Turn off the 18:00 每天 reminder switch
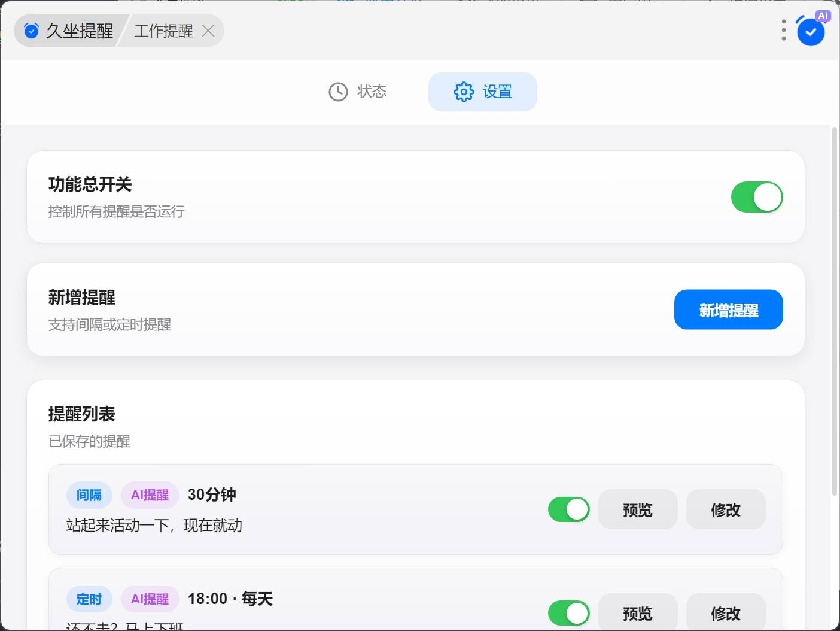Image resolution: width=840 pixels, height=631 pixels. (x=568, y=613)
